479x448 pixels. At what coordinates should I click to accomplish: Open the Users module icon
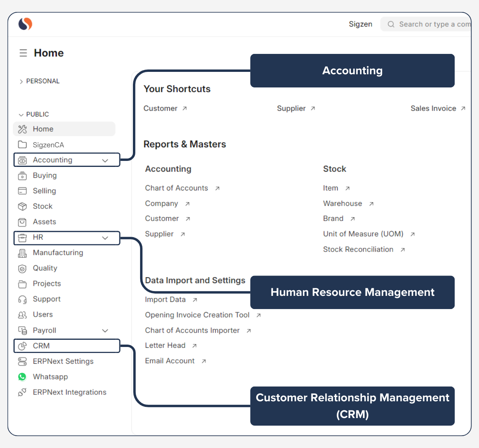[22, 315]
